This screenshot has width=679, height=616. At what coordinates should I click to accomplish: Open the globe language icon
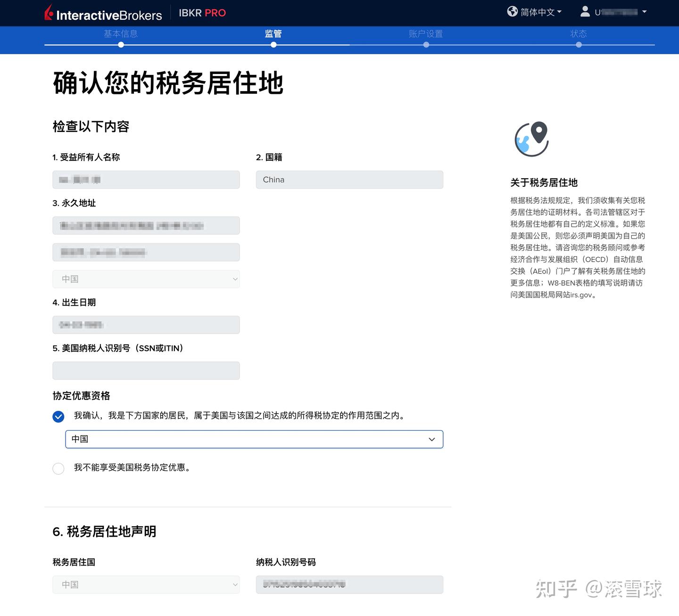513,12
